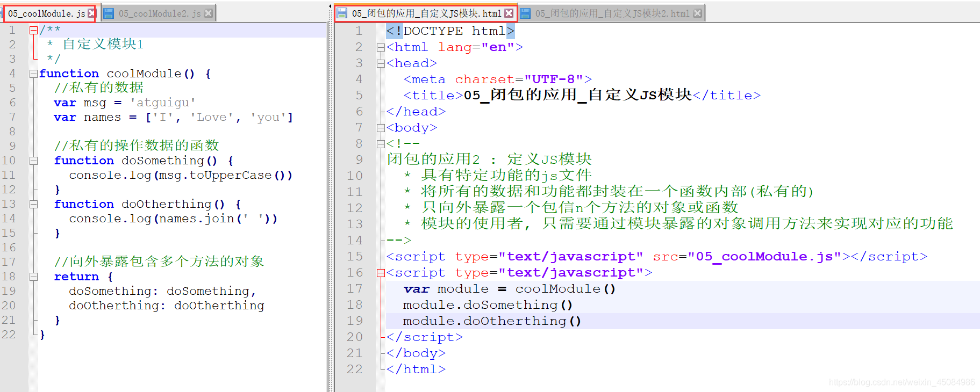Click the <!DOCTYPE html> line
Viewport: 980px width, 392px height.
point(450,31)
